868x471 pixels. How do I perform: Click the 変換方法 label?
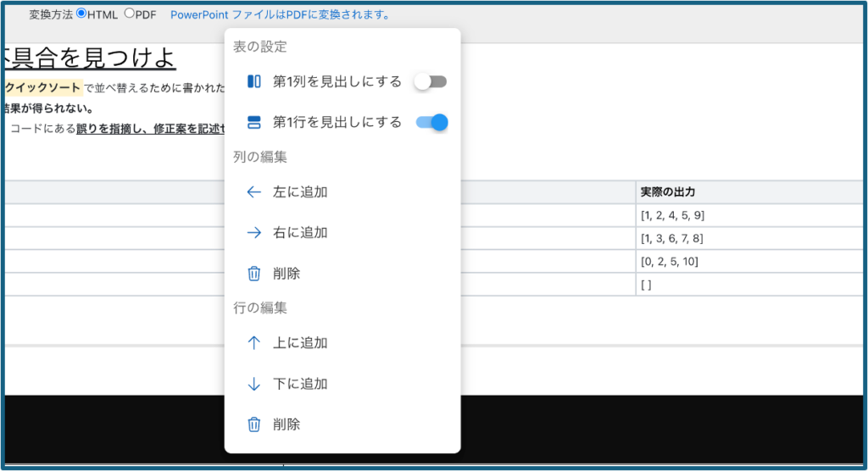[x=51, y=15]
